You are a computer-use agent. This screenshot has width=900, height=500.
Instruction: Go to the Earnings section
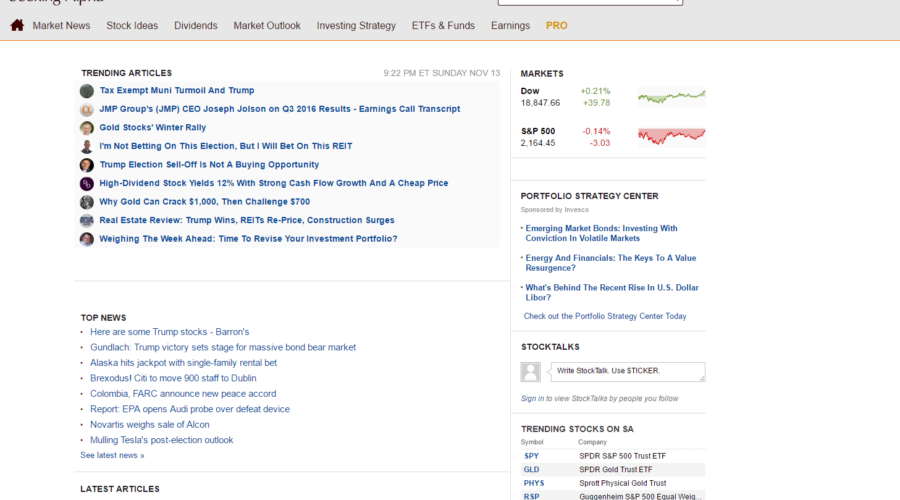[510, 26]
